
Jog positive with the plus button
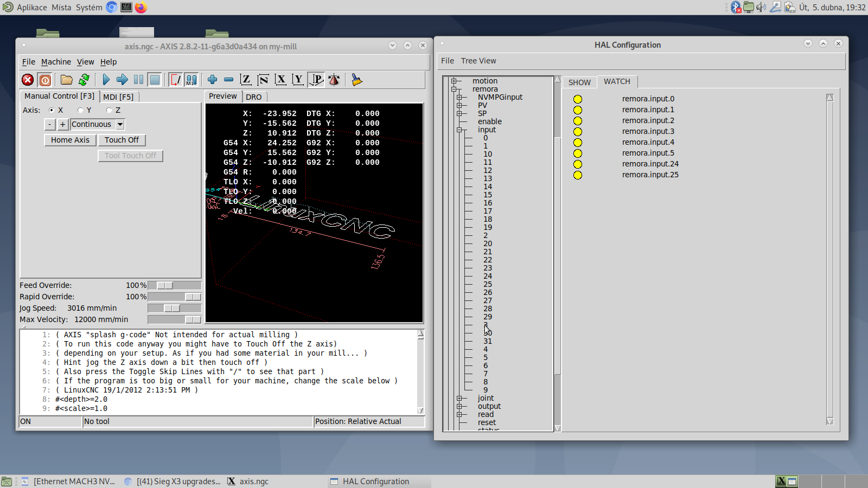click(62, 124)
